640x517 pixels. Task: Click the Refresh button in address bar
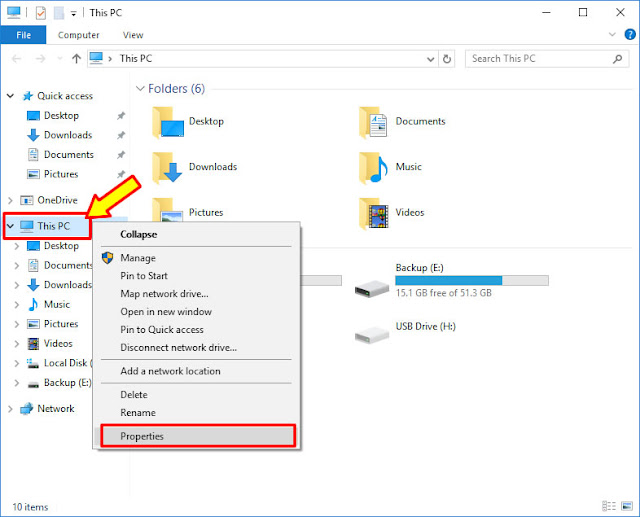[447, 59]
